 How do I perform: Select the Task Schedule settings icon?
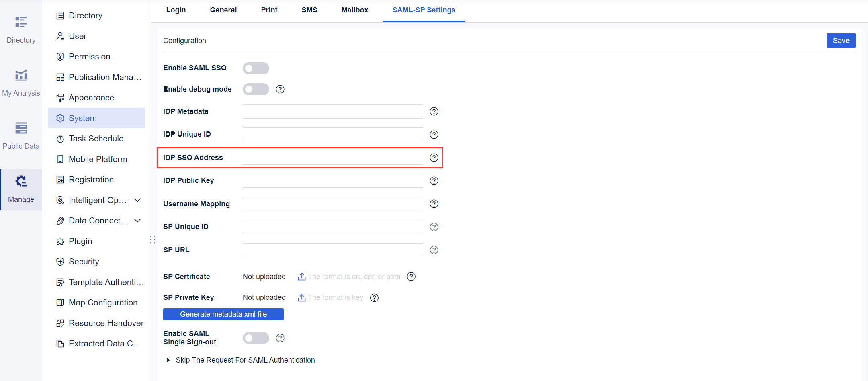[60, 138]
